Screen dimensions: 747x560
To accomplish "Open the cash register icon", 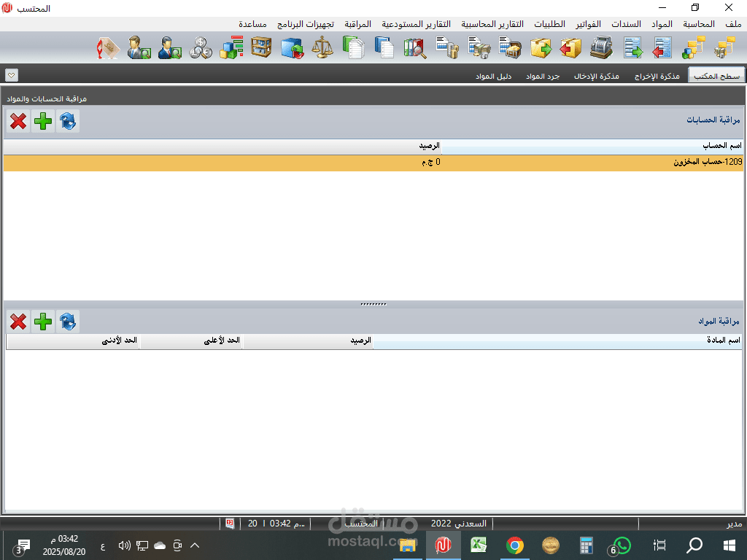I will pyautogui.click(x=601, y=48).
